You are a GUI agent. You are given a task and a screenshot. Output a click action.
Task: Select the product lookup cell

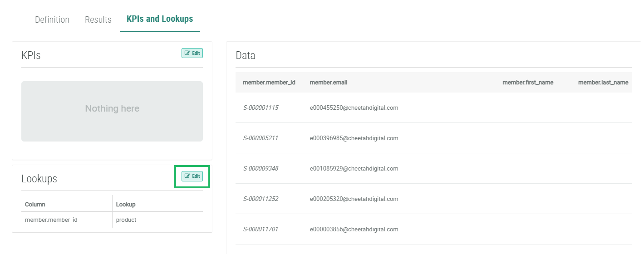126,220
